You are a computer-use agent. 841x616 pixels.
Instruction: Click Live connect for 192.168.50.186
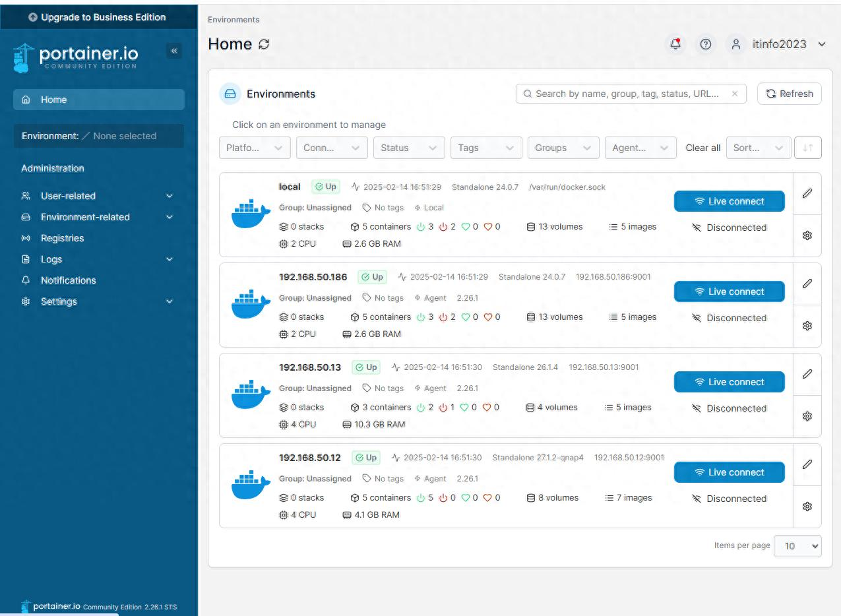[x=730, y=292]
